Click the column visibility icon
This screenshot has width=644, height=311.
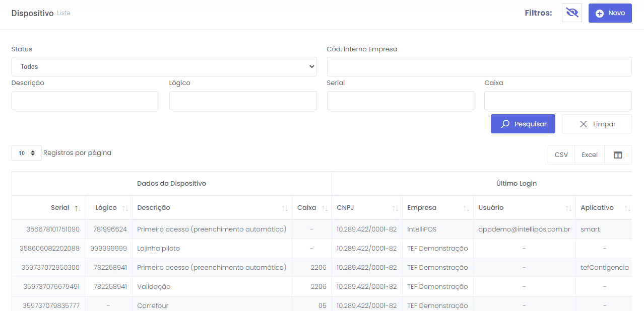click(x=618, y=155)
